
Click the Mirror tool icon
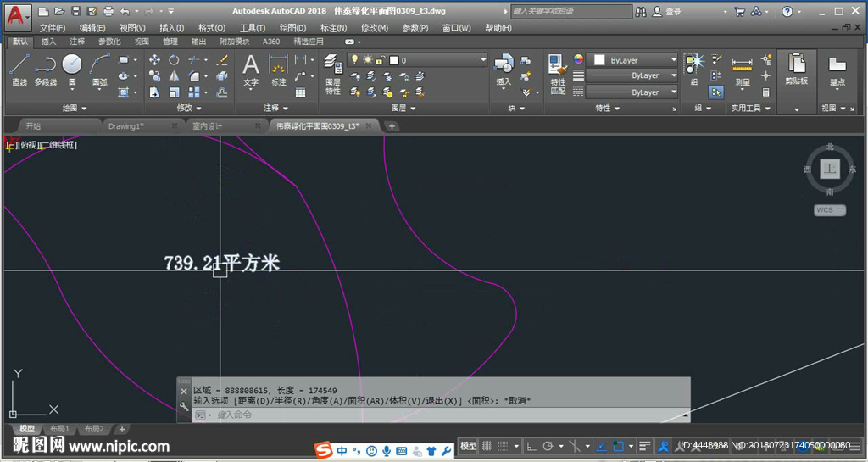(x=174, y=76)
